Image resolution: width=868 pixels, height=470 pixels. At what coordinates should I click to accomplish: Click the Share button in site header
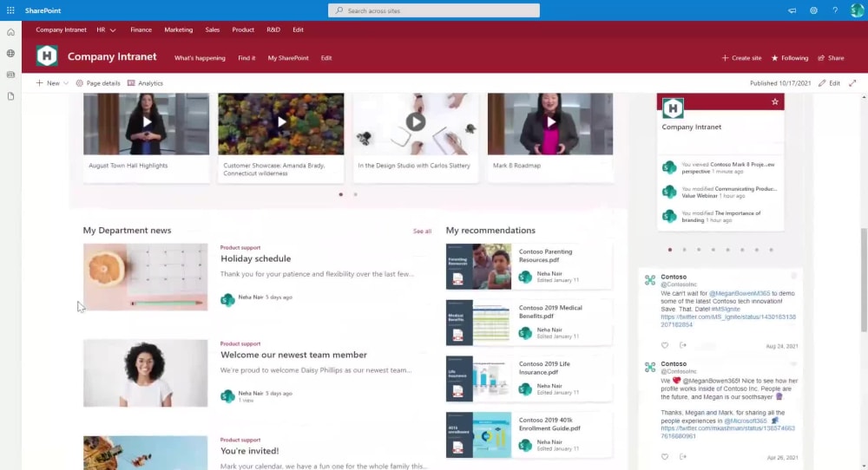click(831, 58)
